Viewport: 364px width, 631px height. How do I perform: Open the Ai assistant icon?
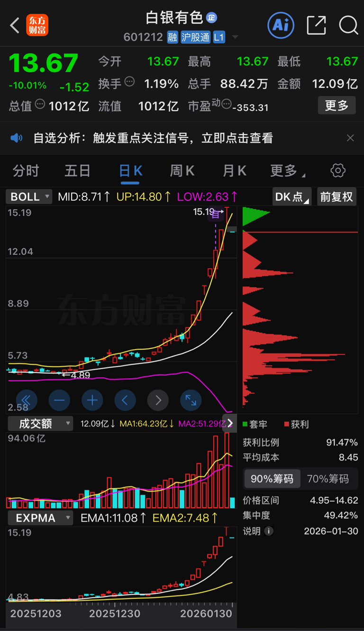point(281,25)
